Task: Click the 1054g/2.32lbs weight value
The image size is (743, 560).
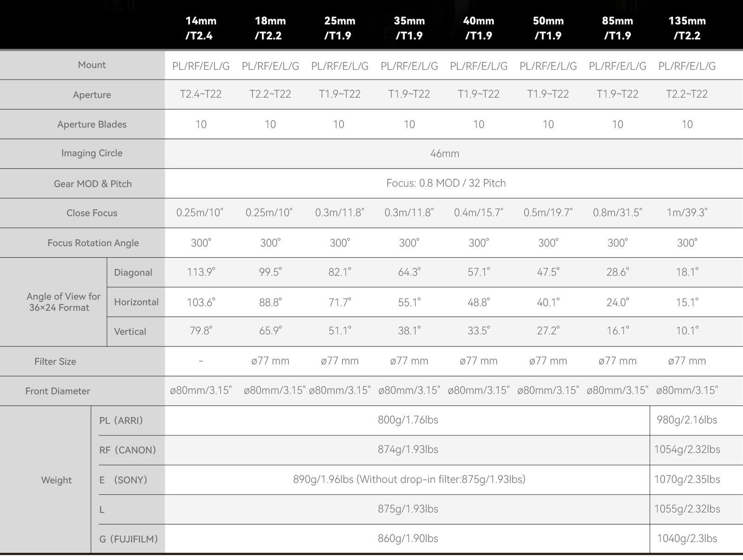Action: coord(687,449)
